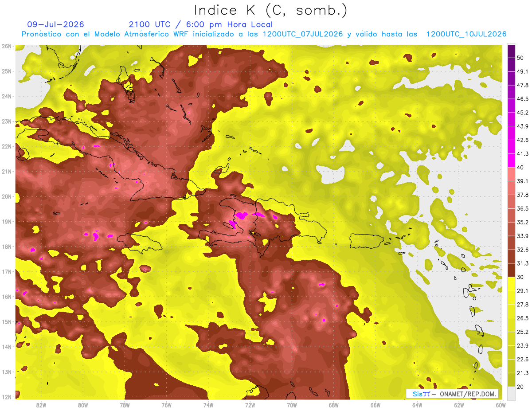
Task: Click the colorbar label "33.9"
Action: coord(523,236)
